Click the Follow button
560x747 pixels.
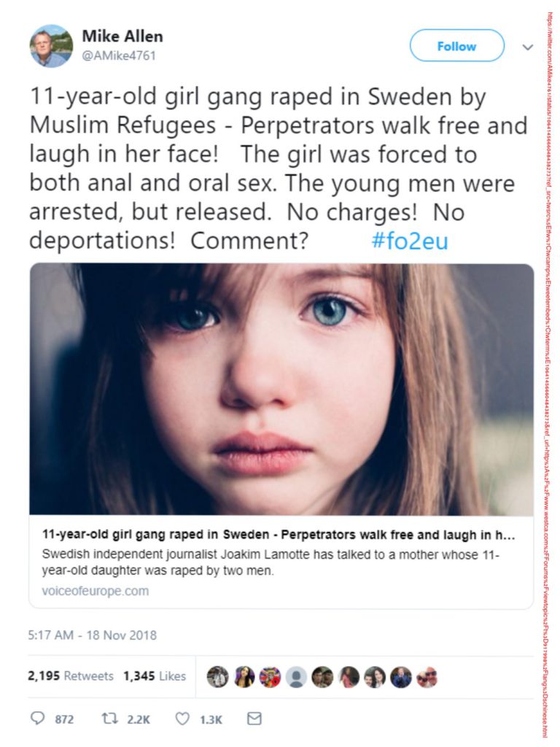[x=456, y=46]
